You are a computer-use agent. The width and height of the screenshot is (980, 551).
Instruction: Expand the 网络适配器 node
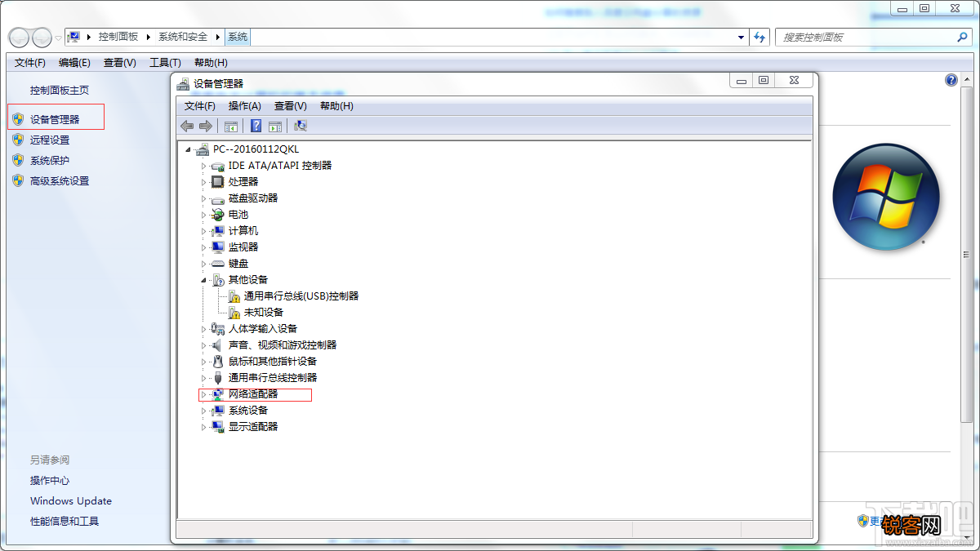pos(204,394)
